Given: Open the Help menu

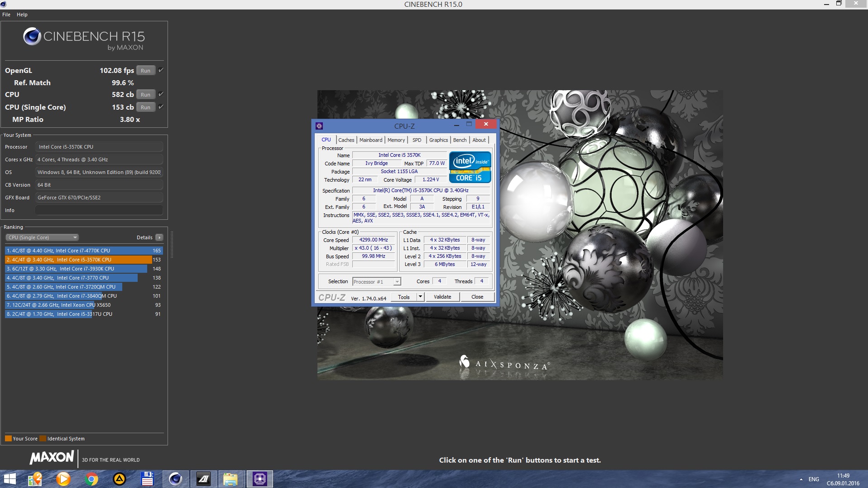Looking at the screenshot, I should [x=22, y=14].
